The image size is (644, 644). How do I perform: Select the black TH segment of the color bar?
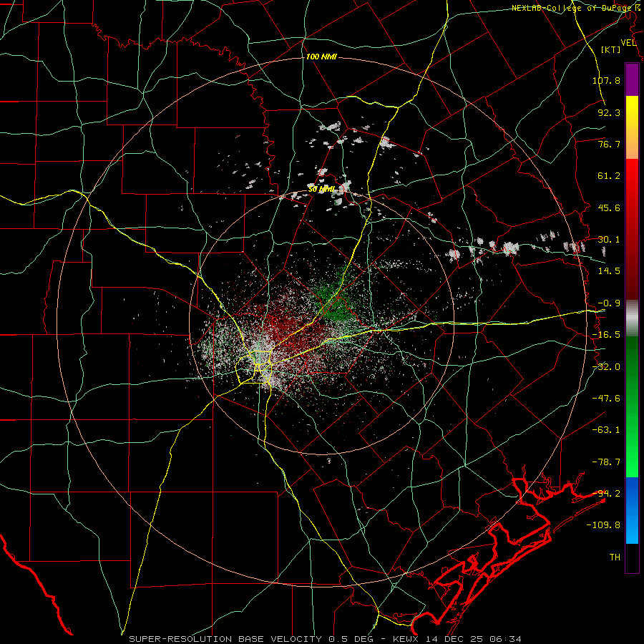click(632, 558)
